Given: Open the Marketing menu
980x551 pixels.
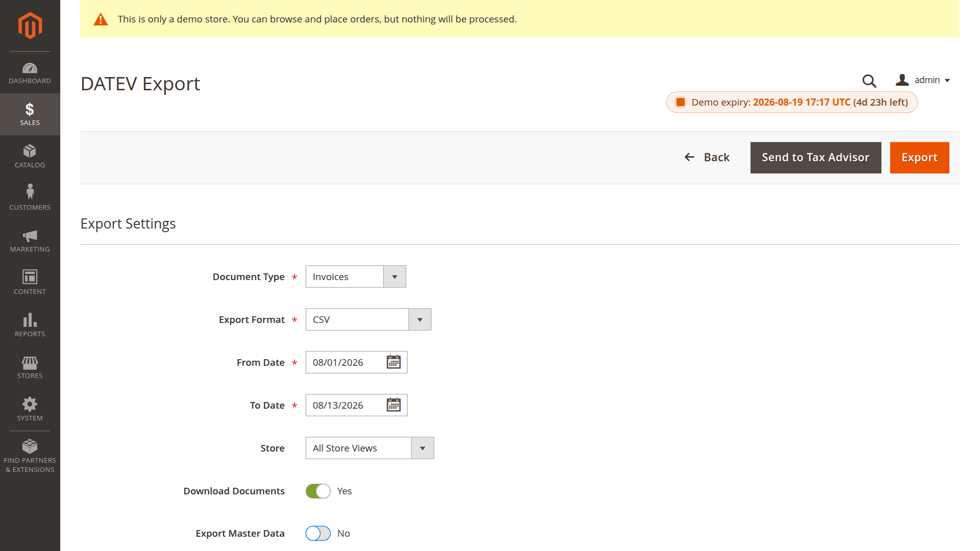Looking at the screenshot, I should click(x=30, y=241).
